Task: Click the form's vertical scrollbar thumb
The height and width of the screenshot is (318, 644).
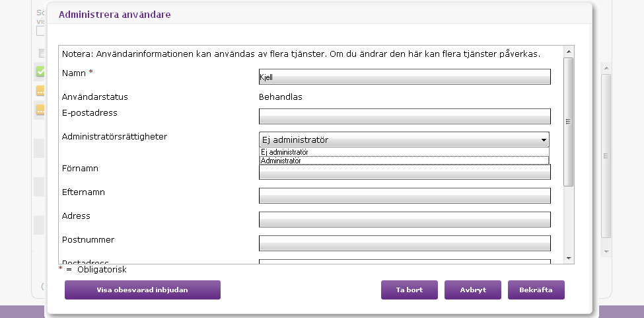Action: [x=569, y=122]
